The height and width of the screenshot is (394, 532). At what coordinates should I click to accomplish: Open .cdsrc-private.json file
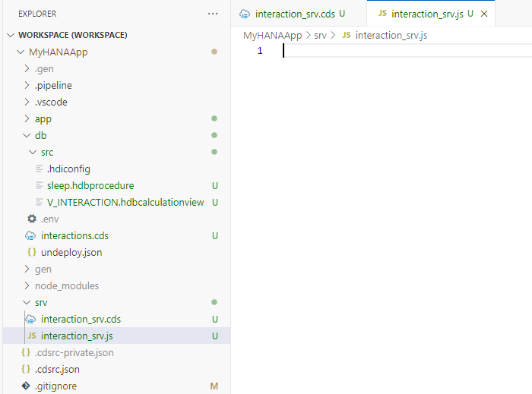click(74, 353)
